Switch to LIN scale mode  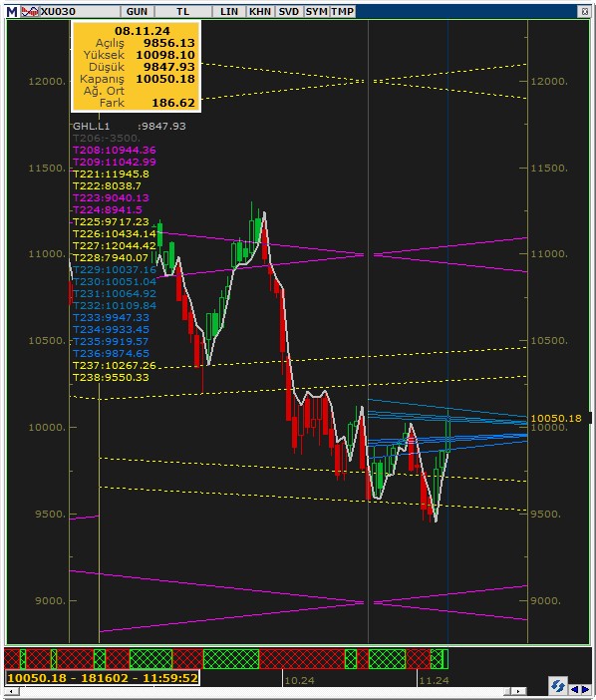click(x=229, y=12)
